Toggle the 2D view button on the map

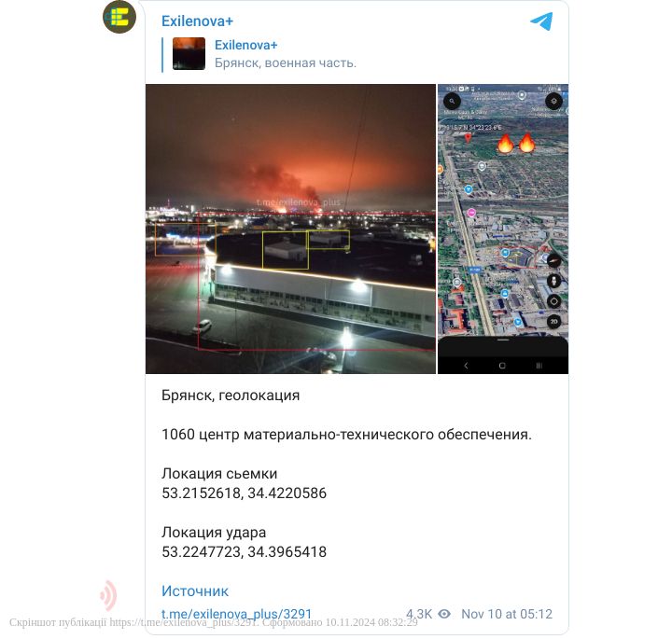tap(554, 321)
